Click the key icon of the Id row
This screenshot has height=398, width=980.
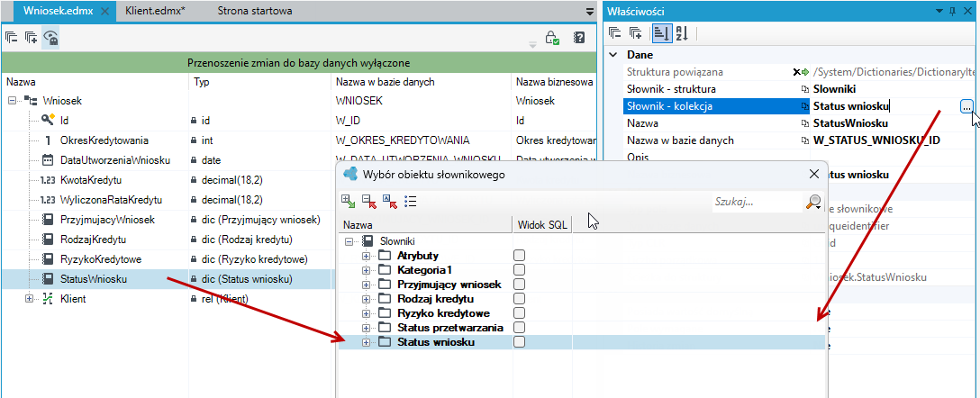pos(48,120)
